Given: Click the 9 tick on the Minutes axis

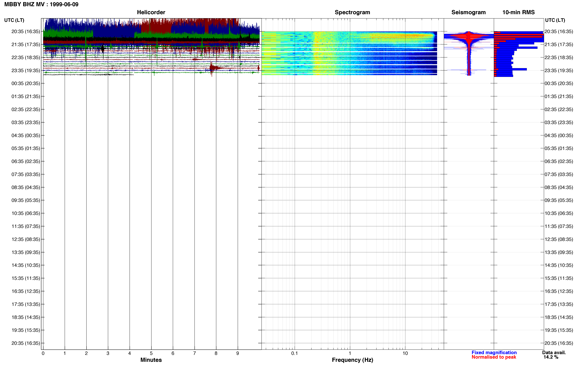Looking at the screenshot, I should tap(238, 353).
